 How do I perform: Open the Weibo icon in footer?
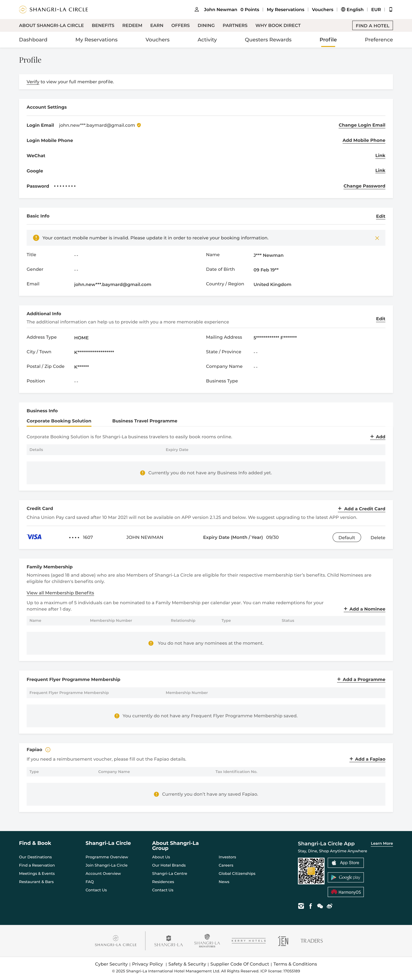coord(330,906)
